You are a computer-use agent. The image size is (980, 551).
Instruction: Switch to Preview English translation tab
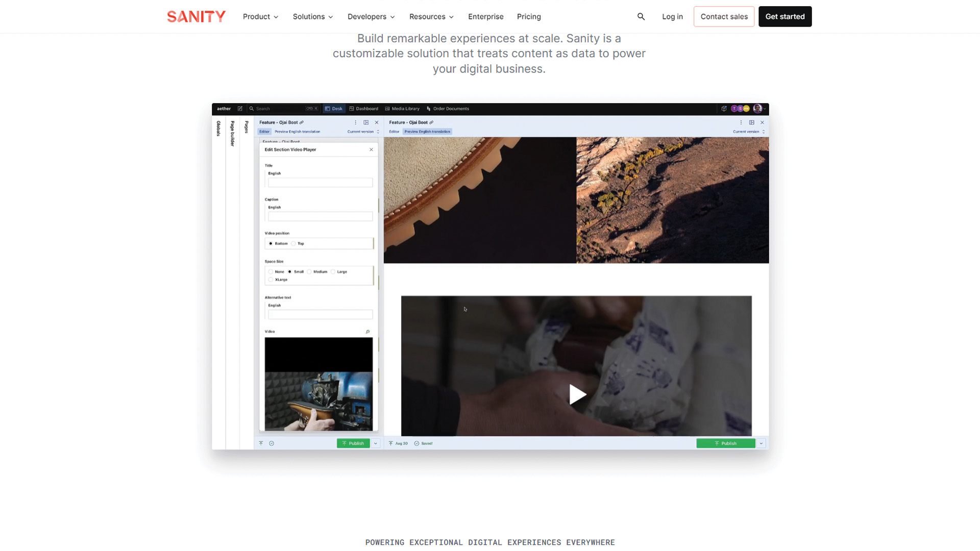(x=297, y=132)
